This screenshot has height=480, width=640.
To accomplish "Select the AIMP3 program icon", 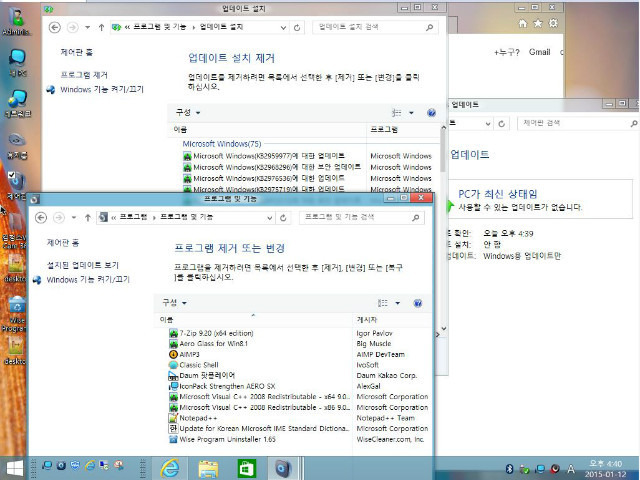I will 173,354.
